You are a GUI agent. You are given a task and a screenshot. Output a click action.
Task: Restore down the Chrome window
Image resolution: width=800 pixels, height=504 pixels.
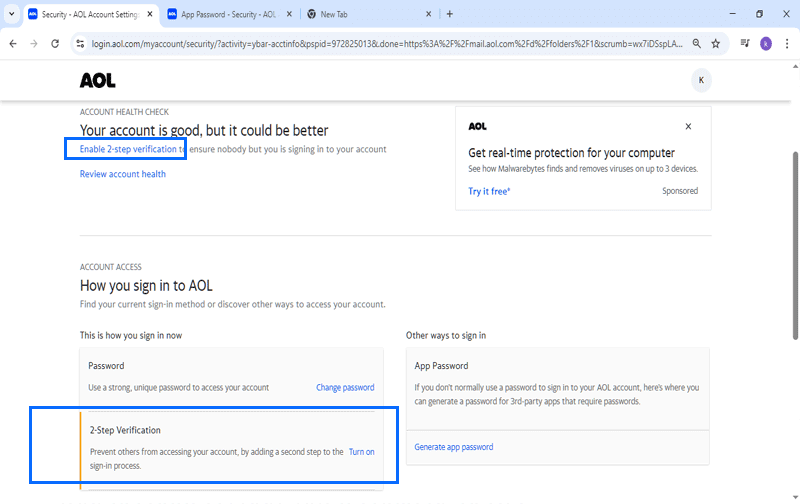click(759, 14)
